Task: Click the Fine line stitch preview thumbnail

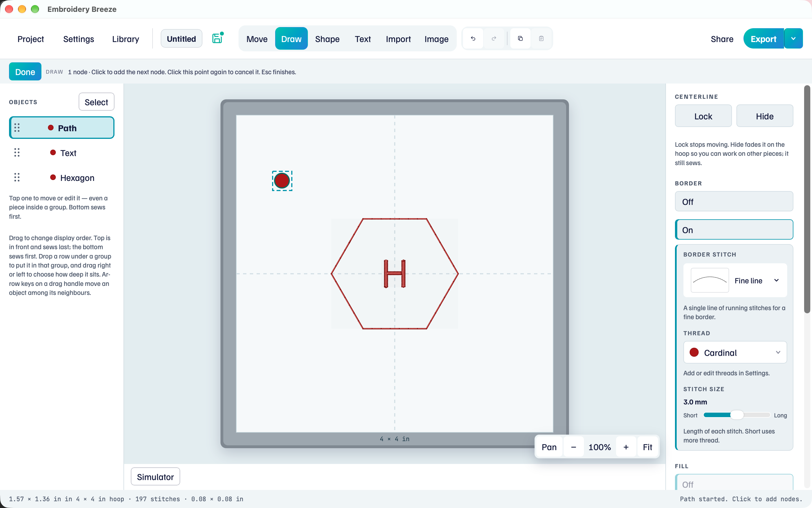Action: click(710, 280)
